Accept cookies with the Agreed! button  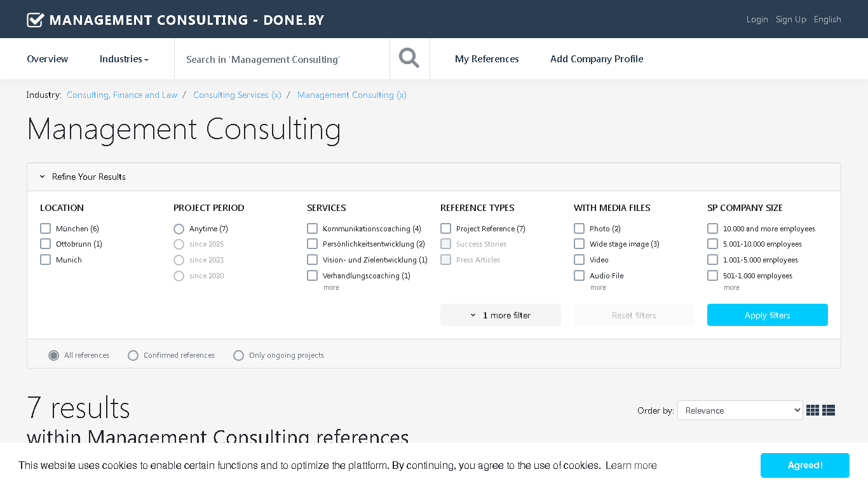click(x=805, y=465)
